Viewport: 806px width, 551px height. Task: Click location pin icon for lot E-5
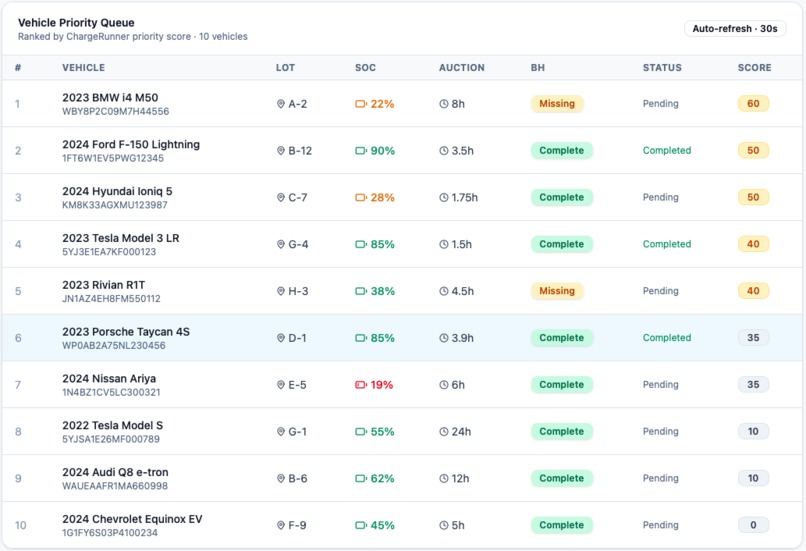coord(281,384)
